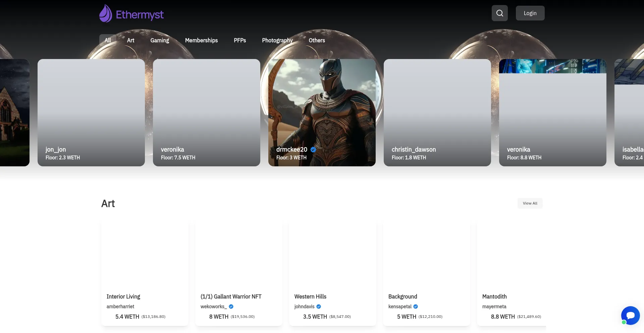Screen dimensions: 644x333
Task: Click the ($13,186.80) dollar value
Action: coord(153,317)
